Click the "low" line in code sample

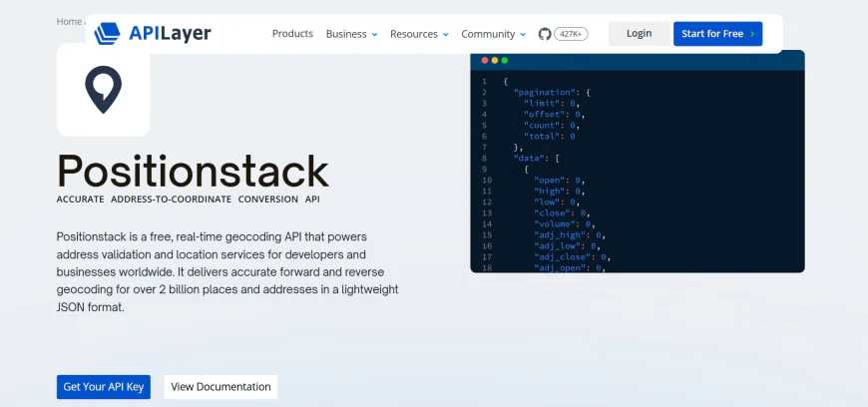pos(557,203)
